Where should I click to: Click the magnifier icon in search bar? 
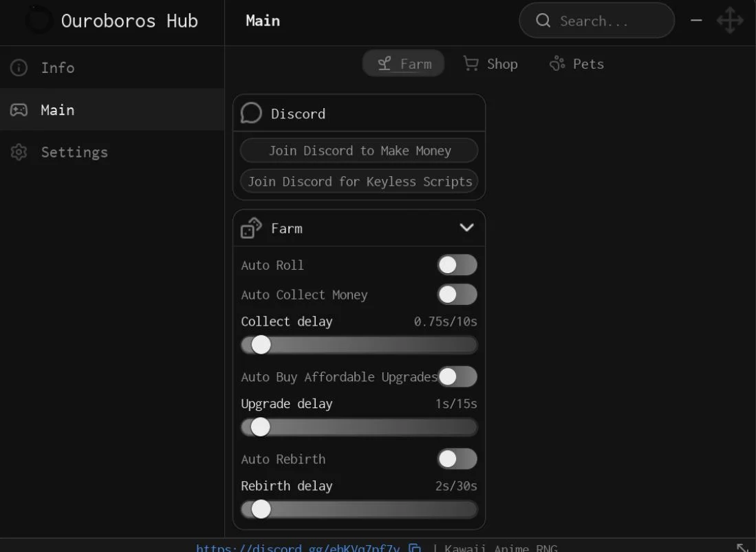pyautogui.click(x=543, y=20)
